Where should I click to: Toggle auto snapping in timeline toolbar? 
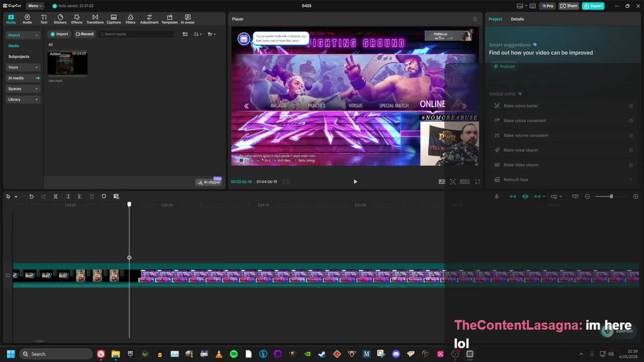(x=525, y=197)
